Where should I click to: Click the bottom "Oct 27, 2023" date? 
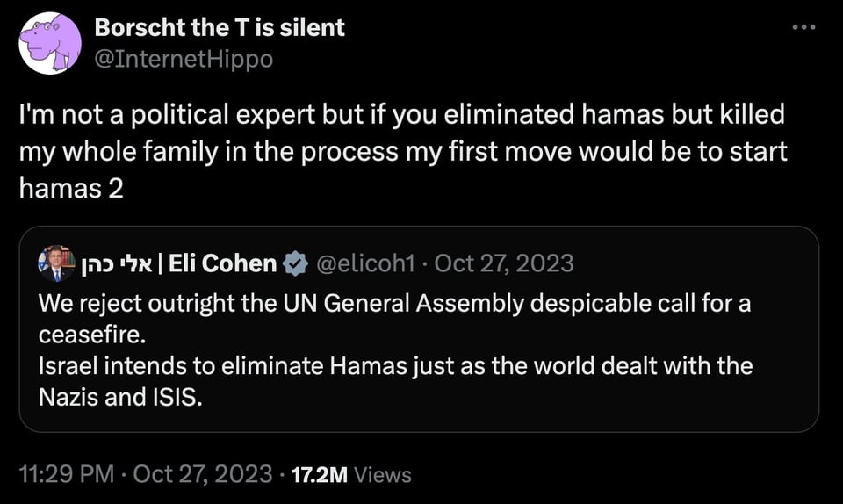tap(204, 474)
